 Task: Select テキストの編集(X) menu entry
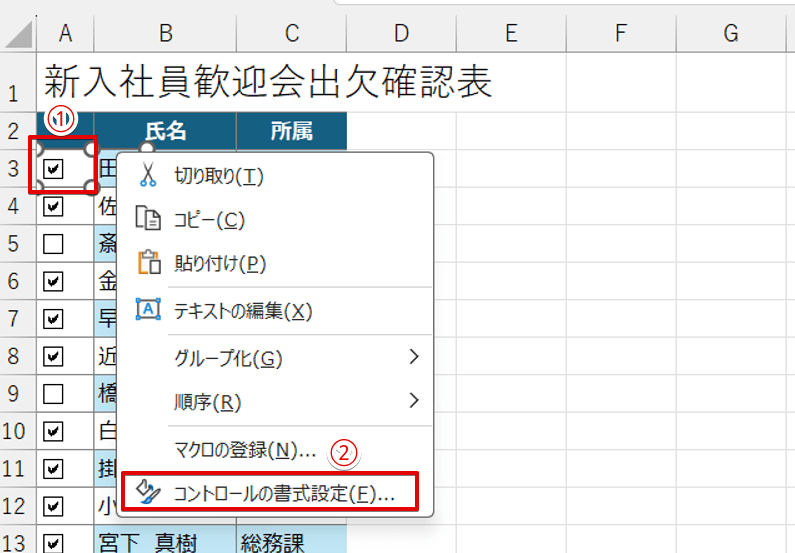click(275, 310)
